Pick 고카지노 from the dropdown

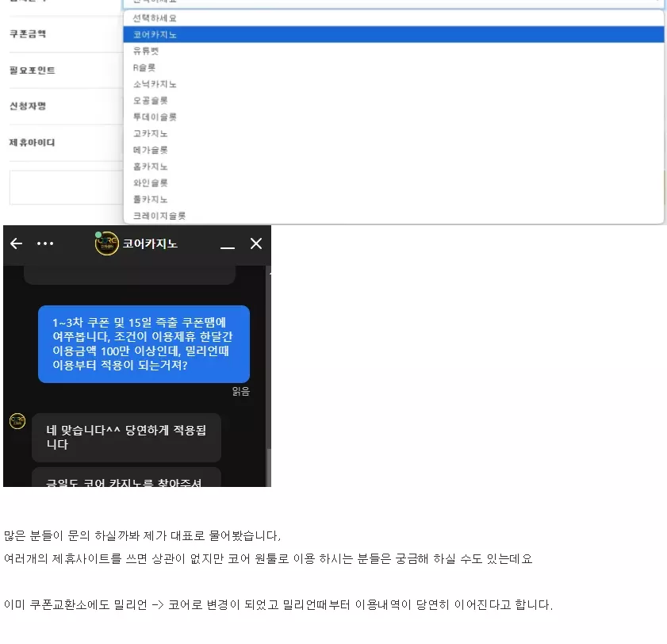(393, 133)
